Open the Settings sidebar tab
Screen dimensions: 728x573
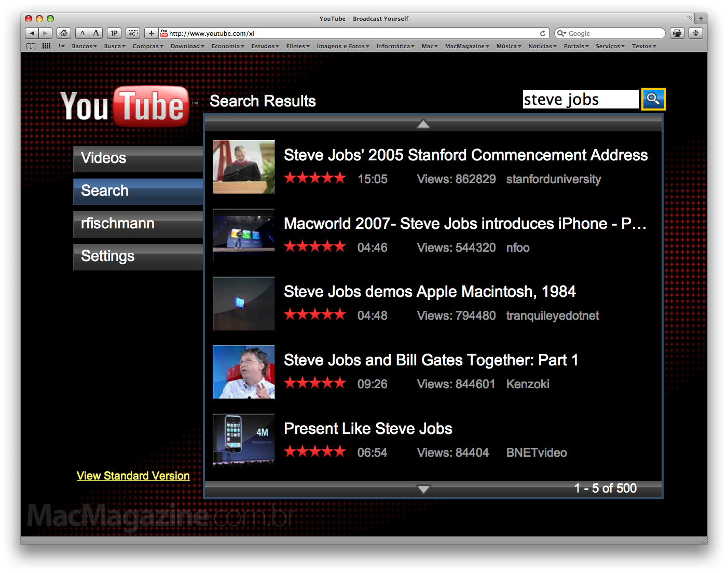(x=138, y=257)
